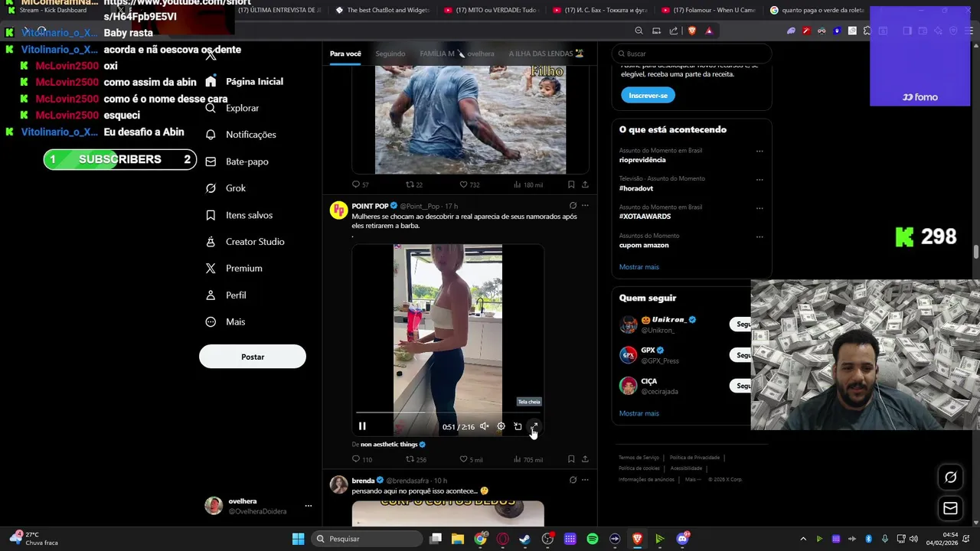Image resolution: width=980 pixels, height=551 pixels.
Task: Open POINT POP post more options
Action: [585, 206]
